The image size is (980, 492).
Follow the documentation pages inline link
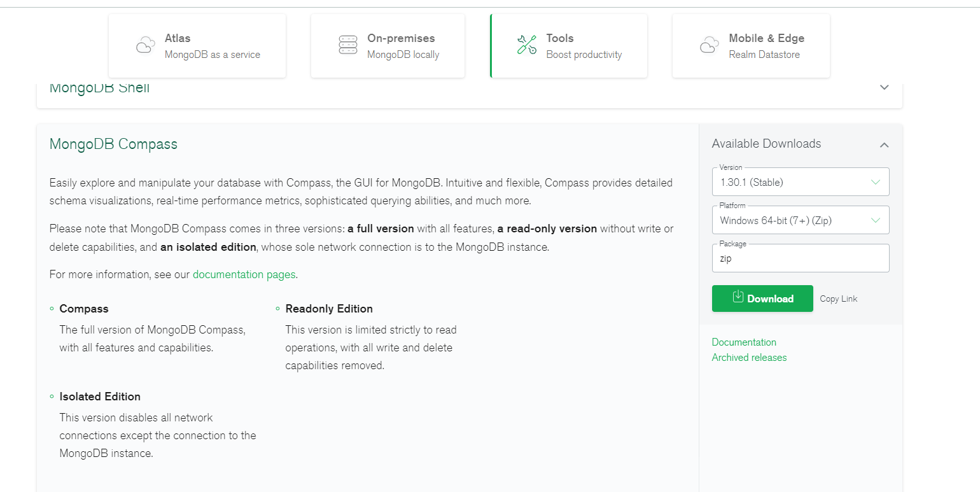pyautogui.click(x=244, y=274)
